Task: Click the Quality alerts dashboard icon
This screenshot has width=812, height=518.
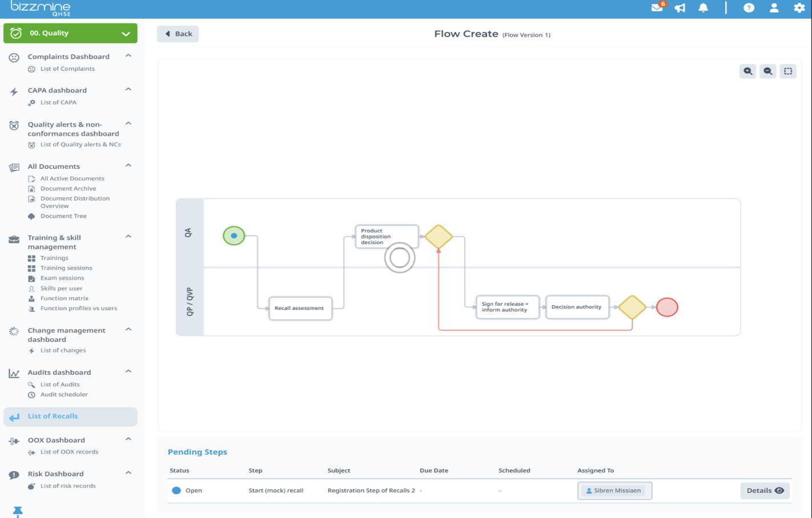Action: coord(14,126)
